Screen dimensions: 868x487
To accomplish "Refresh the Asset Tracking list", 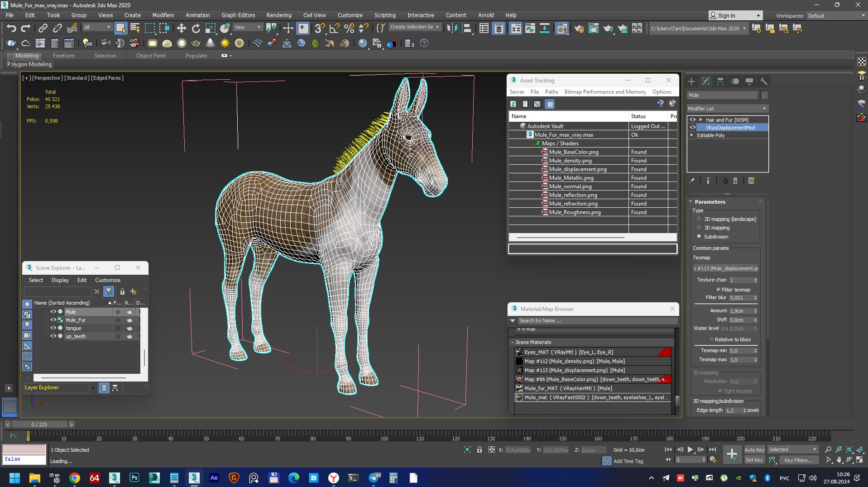I will pyautogui.click(x=513, y=104).
